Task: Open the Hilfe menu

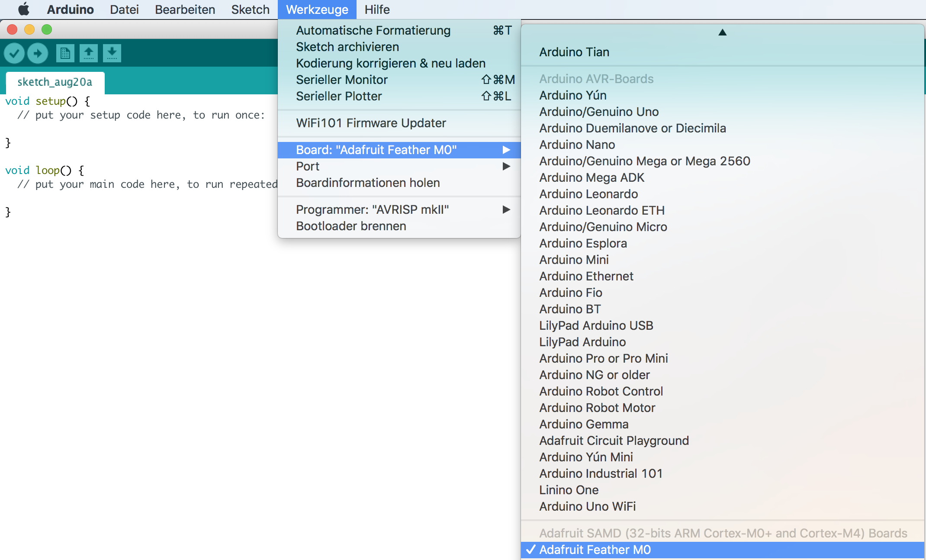Action: pyautogui.click(x=377, y=10)
